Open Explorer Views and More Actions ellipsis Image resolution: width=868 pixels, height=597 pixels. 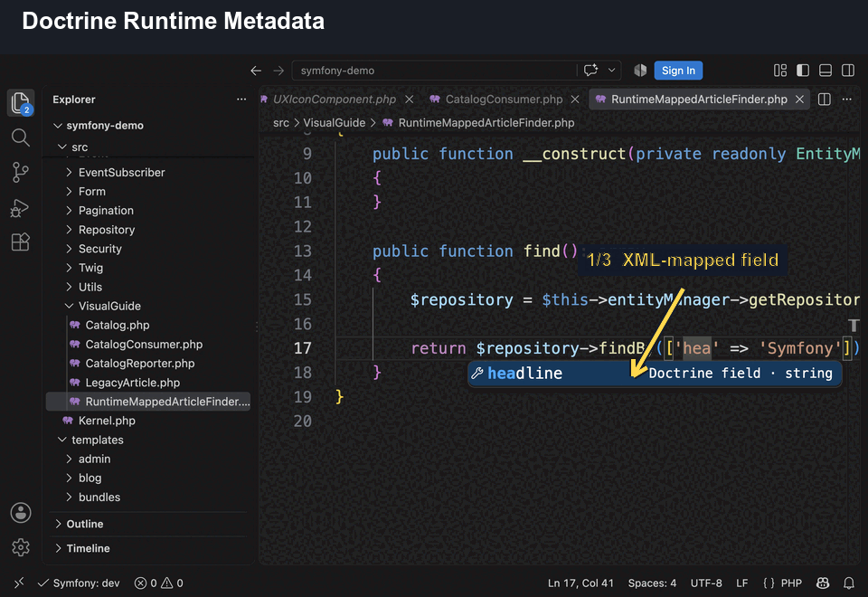(x=241, y=99)
